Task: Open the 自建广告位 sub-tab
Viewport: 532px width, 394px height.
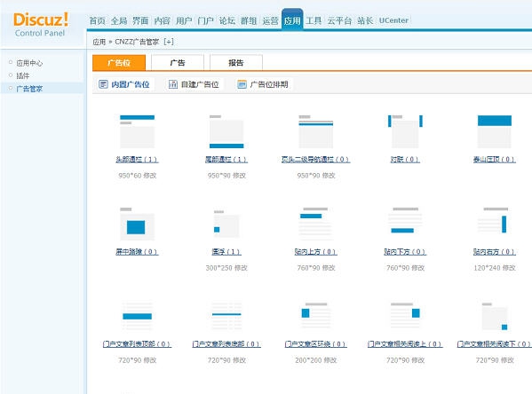Action: (x=194, y=84)
